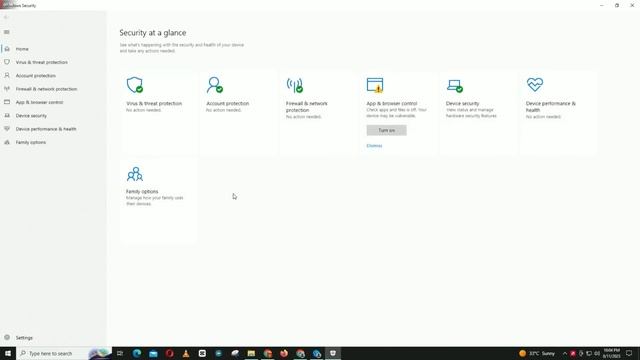
Task: Click the sidebar window icon for App control
Action: (x=7, y=102)
